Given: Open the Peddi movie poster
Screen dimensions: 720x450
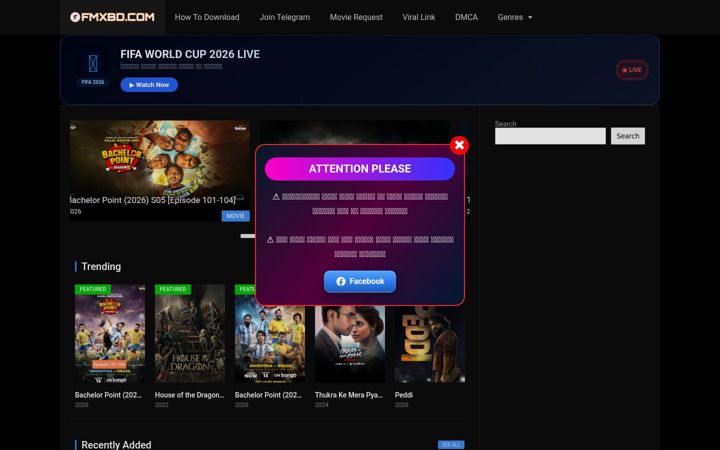Looking at the screenshot, I should coord(430,344).
